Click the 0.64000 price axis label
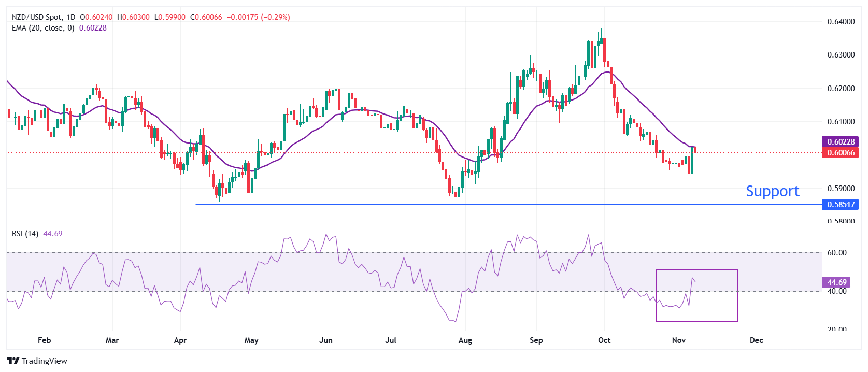The width and height of the screenshot is (868, 372). [841, 21]
